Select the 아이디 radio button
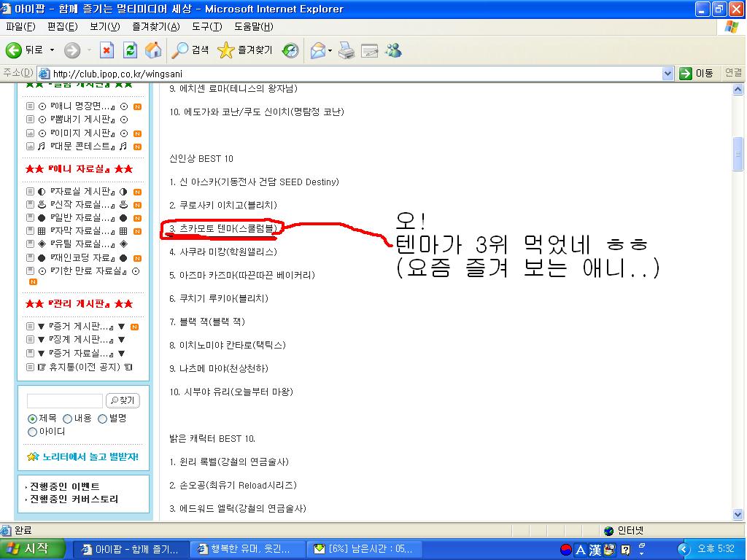This screenshot has width=747, height=560. [x=32, y=432]
